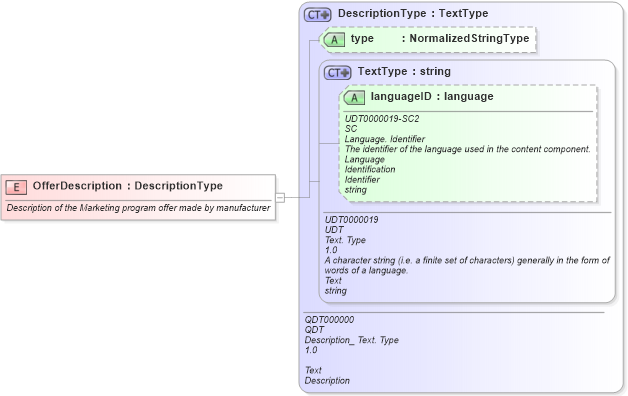Click the CT icon beside DescriptionType
The width and height of the screenshot is (628, 396).
317,15
